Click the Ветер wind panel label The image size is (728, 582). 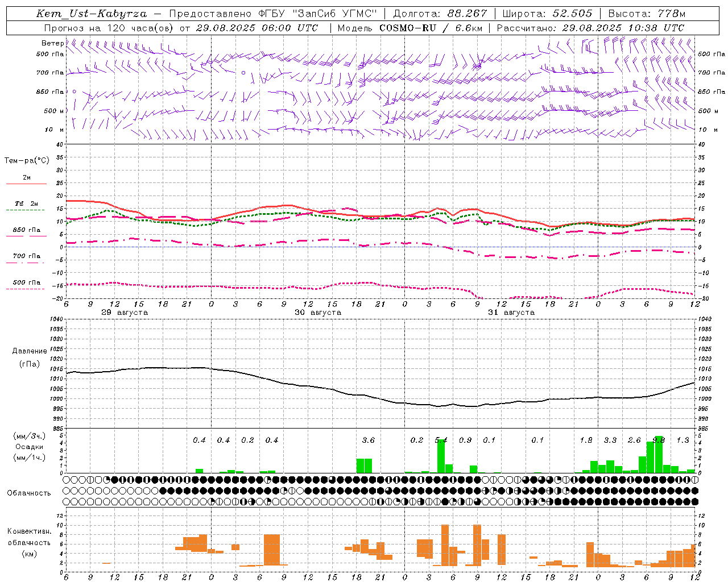point(53,43)
